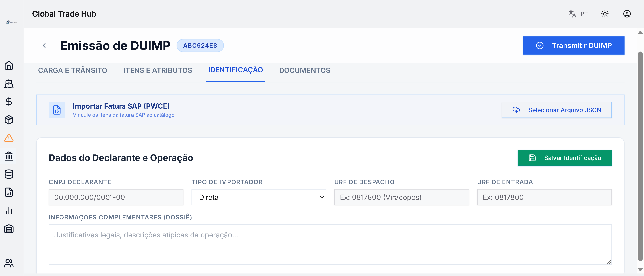Toggle the sun light theme icon
644x276 pixels.
click(x=605, y=14)
